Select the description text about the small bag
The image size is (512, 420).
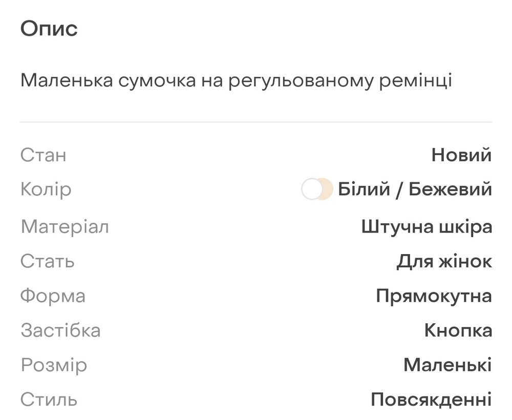(236, 80)
